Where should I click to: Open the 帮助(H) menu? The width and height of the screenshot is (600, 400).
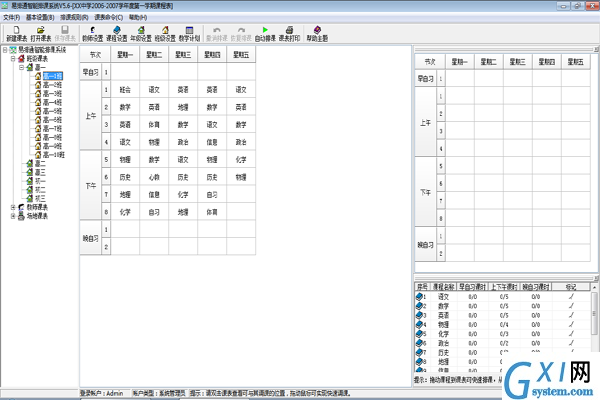click(138, 17)
